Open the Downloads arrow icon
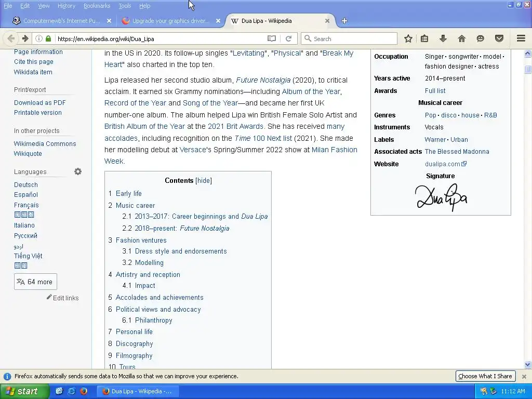 click(443, 38)
